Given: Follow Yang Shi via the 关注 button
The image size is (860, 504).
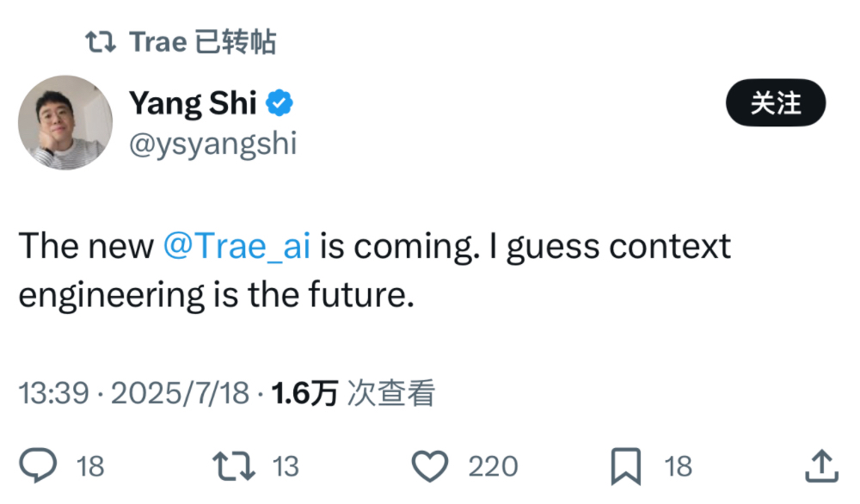Looking at the screenshot, I should tap(776, 102).
